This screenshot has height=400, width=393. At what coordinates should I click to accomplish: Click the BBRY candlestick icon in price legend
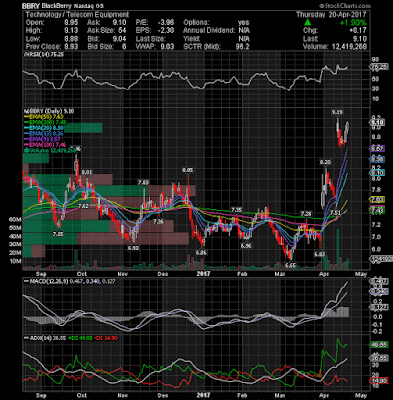[x=24, y=111]
